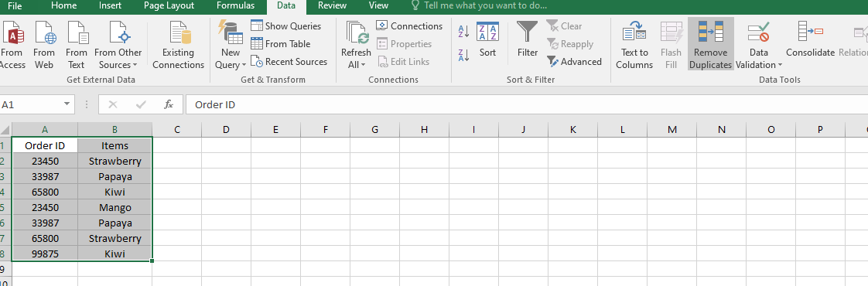Open the Sort dialog

(487, 40)
